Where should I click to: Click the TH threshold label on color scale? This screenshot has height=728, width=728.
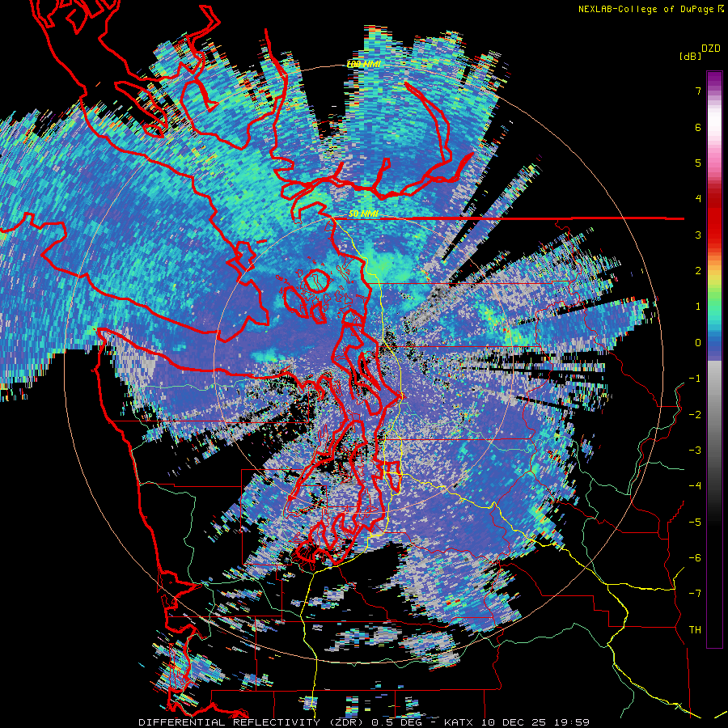(695, 630)
